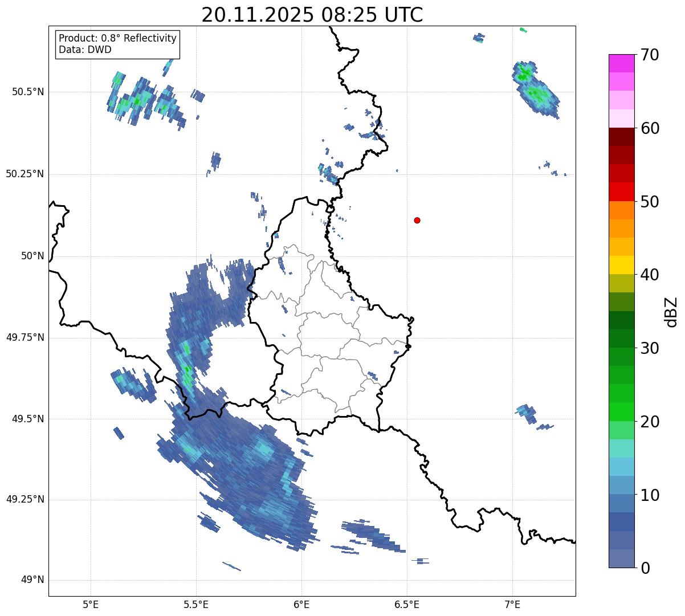This screenshot has height=616, width=685.
Task: Click the colorbar tick label 0
Action: tap(645, 568)
